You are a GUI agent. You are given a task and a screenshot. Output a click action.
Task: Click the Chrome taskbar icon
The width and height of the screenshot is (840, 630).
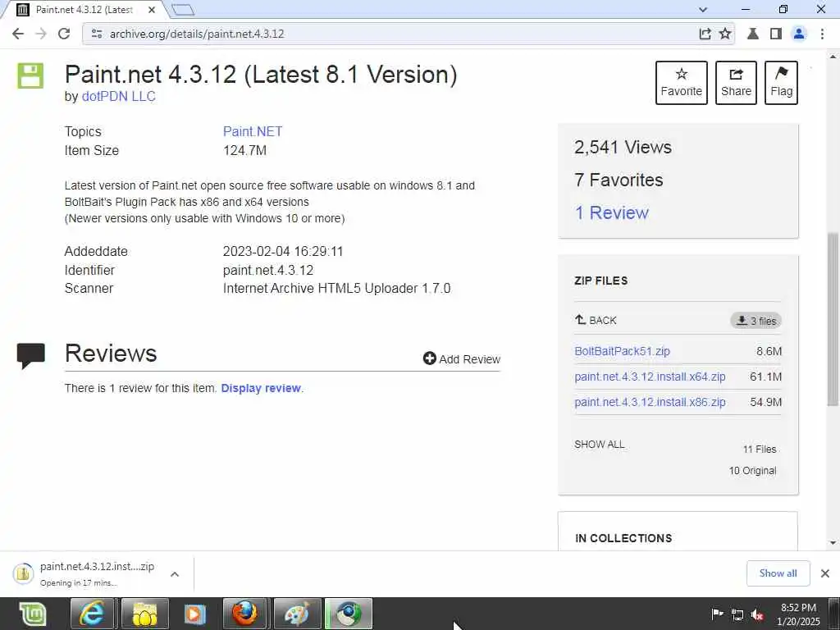coord(348,614)
